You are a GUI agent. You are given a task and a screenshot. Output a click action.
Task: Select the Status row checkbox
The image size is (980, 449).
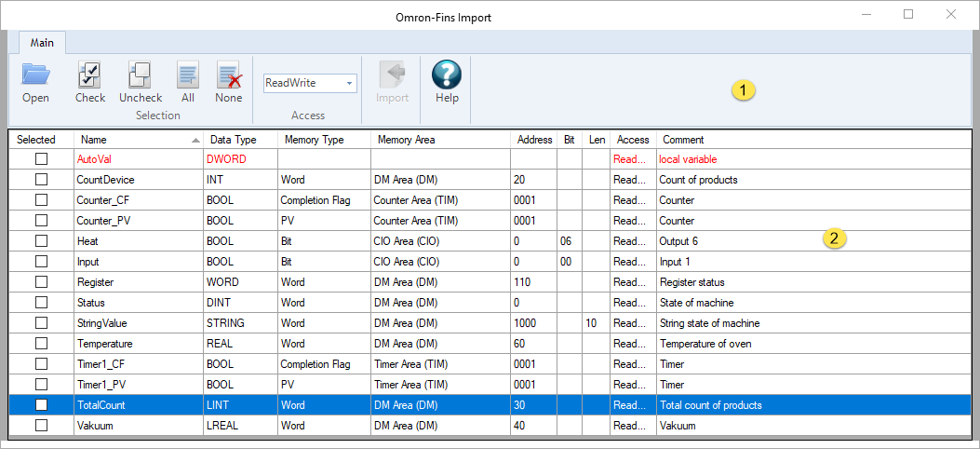[41, 303]
